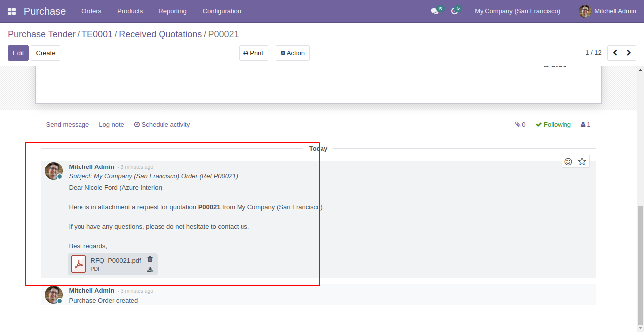Open RFQ_P00021.pdf attachment name

pyautogui.click(x=116, y=260)
